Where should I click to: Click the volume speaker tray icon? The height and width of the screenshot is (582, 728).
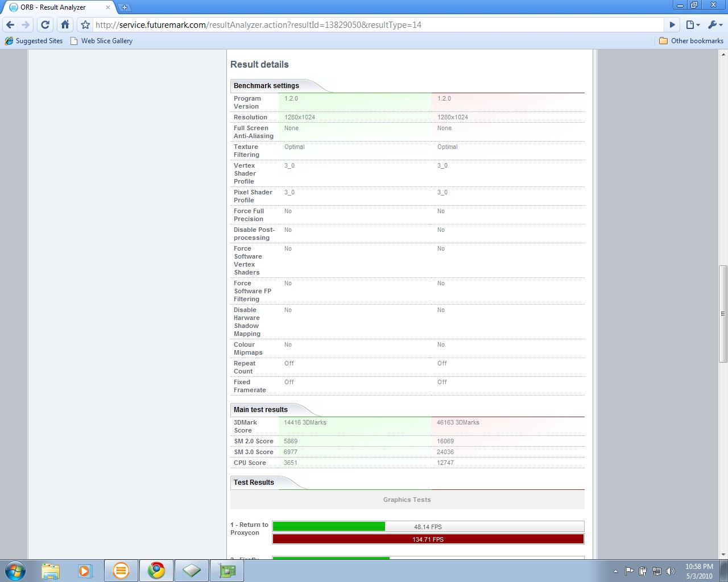tap(671, 571)
